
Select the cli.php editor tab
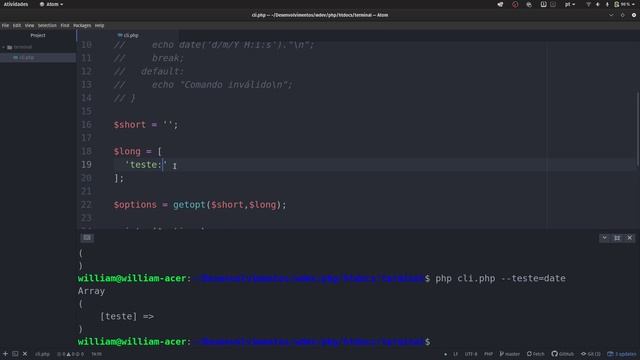[x=128, y=36]
